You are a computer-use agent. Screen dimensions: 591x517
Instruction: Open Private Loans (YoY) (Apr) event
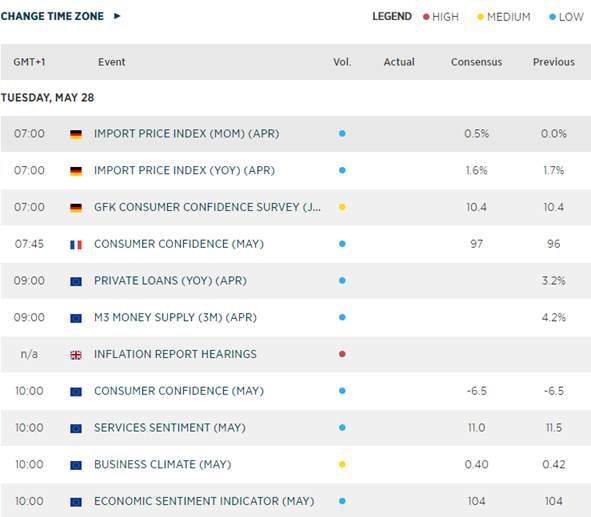[170, 281]
